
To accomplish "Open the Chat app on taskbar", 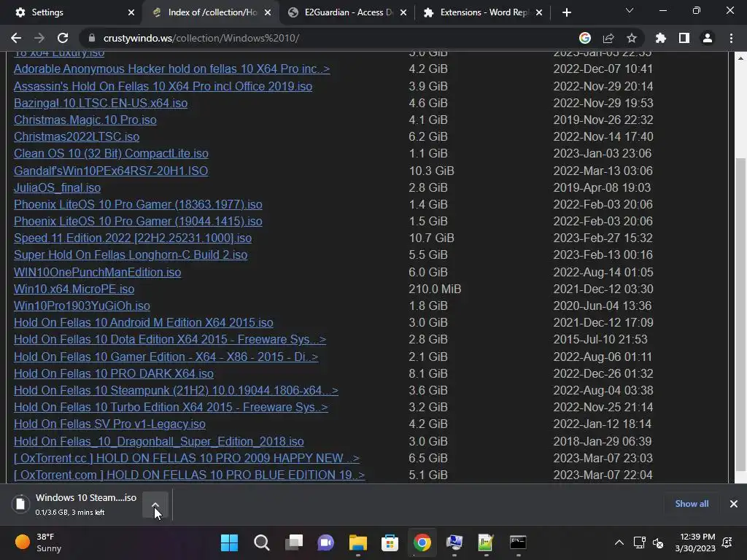I will [326, 542].
